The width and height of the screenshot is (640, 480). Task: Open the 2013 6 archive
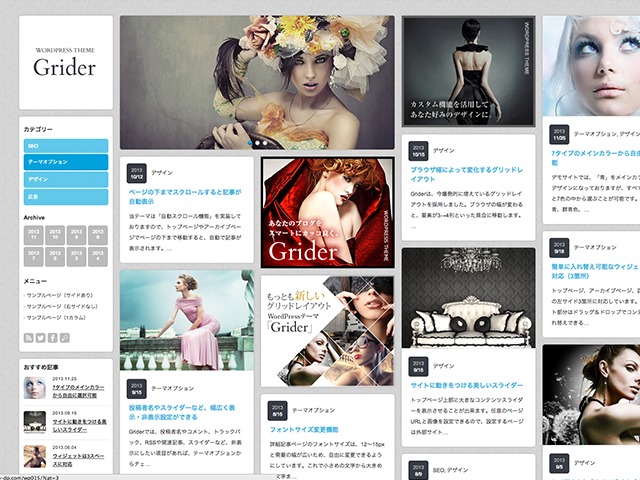[55, 257]
